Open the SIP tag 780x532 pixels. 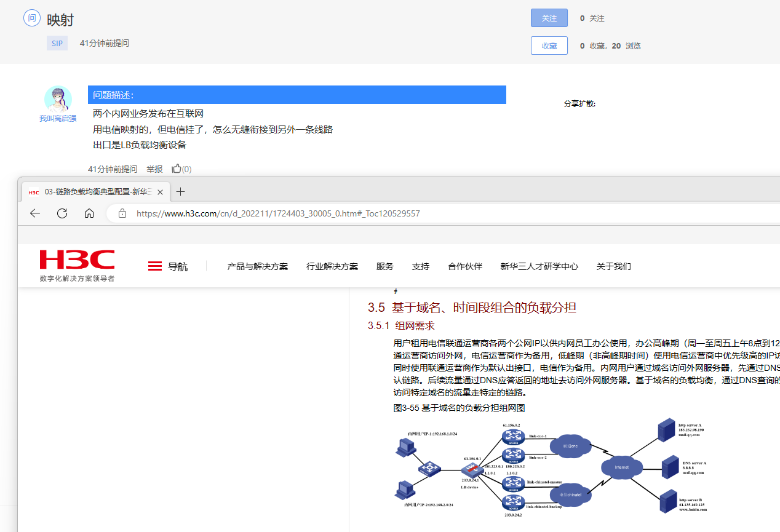[x=57, y=44]
